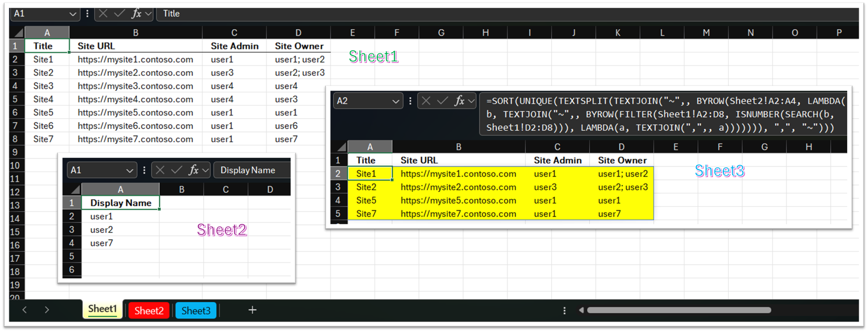Screen dimensions: 868x332
Task: Click the vertical dots handle beside Sheet1 Name Box
Action: coord(87,14)
